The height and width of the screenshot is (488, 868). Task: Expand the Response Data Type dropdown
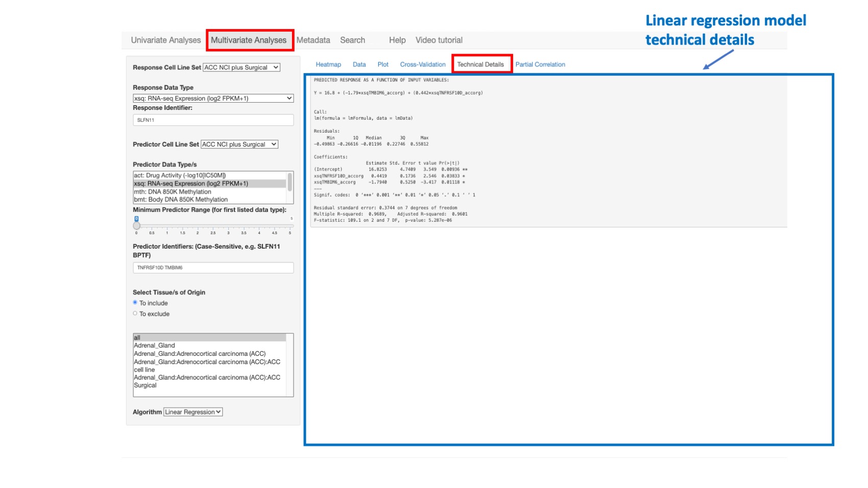(213, 98)
